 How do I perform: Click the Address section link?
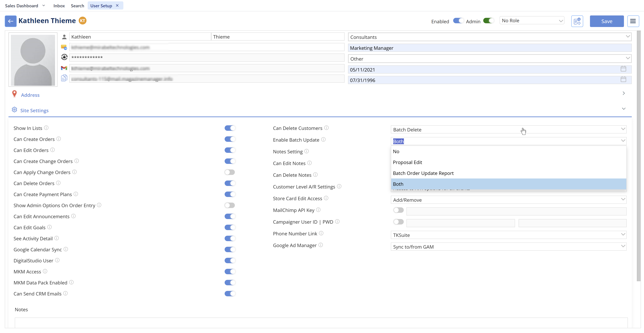[30, 95]
